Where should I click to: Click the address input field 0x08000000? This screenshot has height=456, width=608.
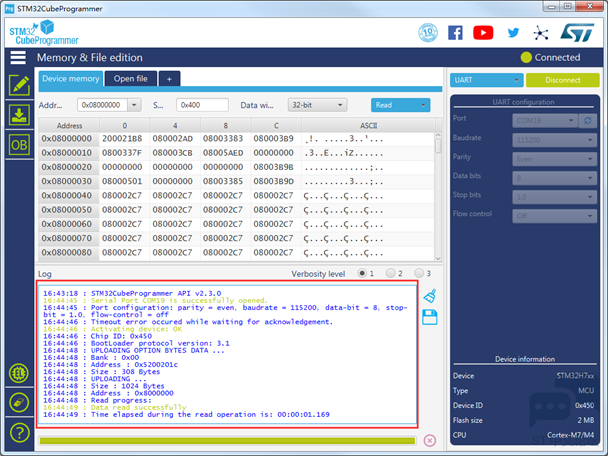tap(102, 105)
